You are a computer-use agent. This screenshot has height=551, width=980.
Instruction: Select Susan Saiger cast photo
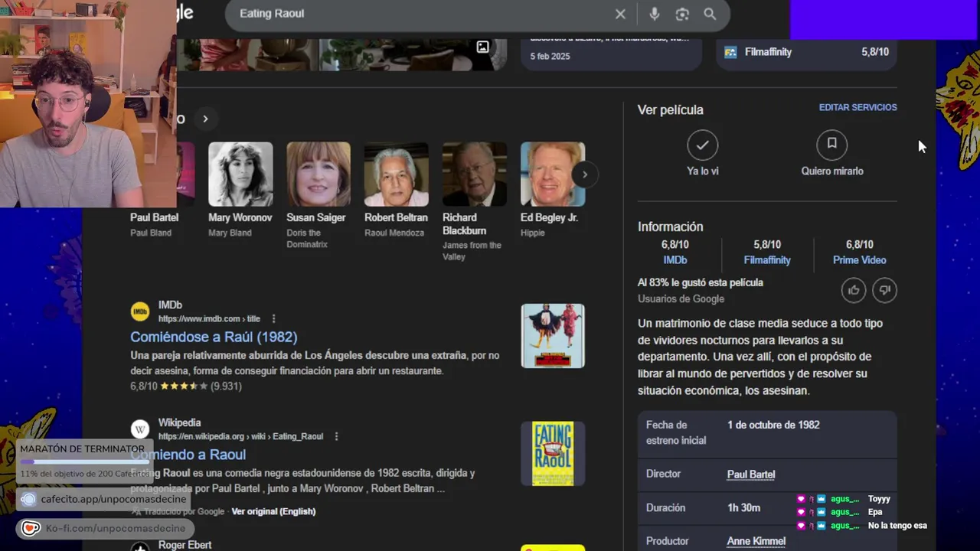[318, 174]
